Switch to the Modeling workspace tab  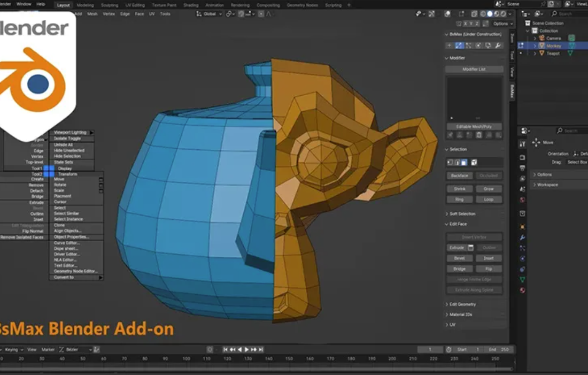[x=85, y=5]
